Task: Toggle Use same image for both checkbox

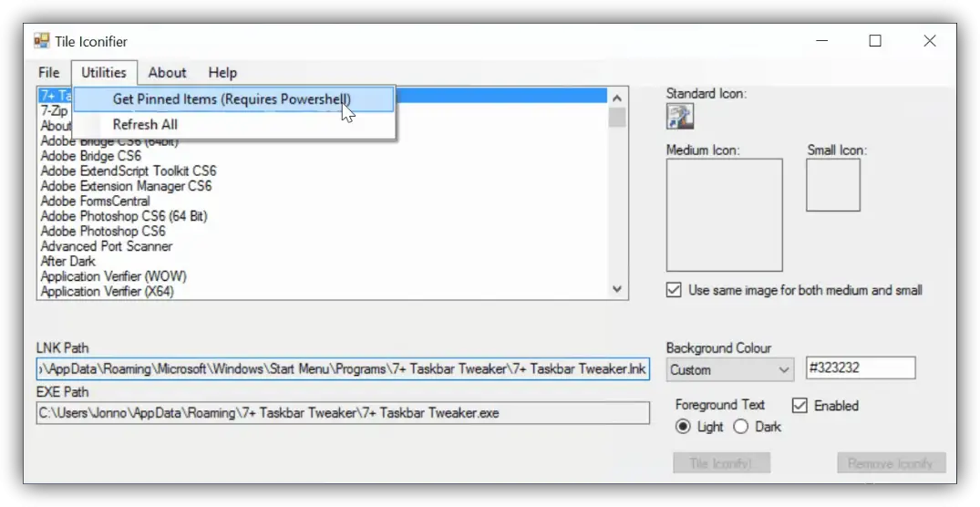Action: pyautogui.click(x=674, y=290)
